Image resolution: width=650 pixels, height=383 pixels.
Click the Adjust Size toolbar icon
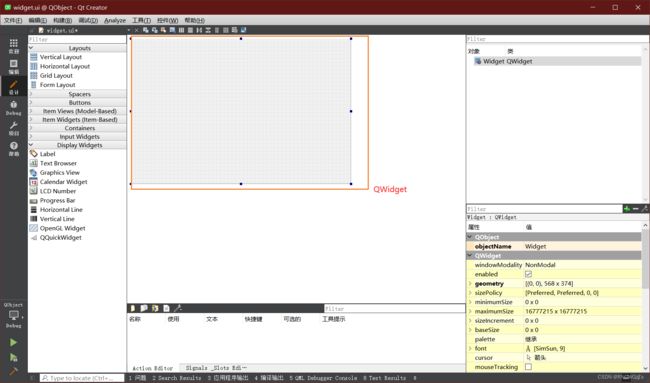(243, 30)
